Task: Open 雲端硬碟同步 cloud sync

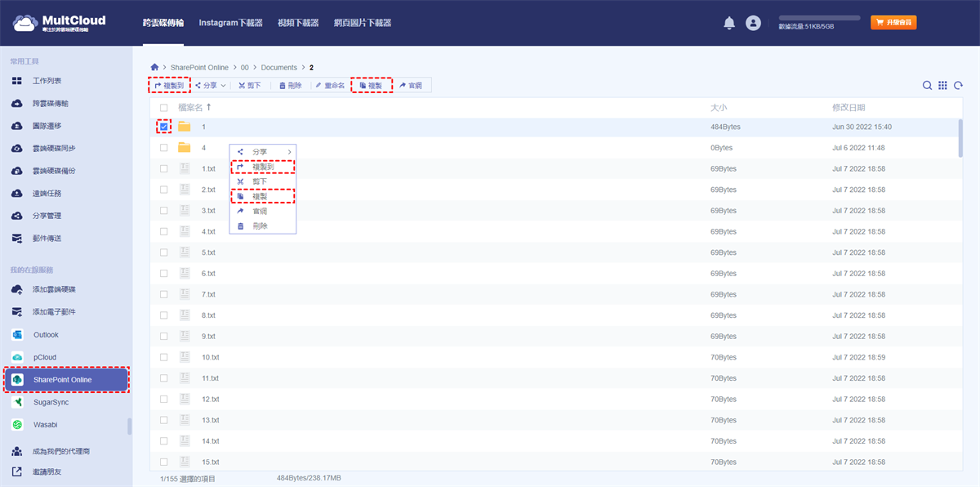Action: click(54, 149)
